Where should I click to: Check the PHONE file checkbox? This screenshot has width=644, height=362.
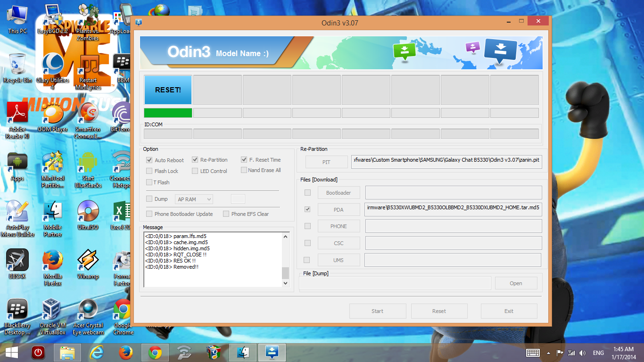(307, 226)
